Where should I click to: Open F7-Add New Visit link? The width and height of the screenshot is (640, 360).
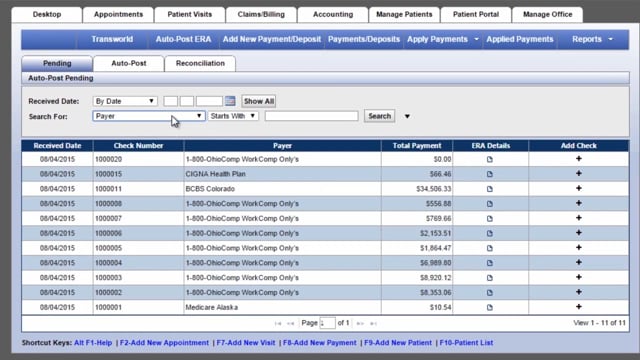coord(246,343)
